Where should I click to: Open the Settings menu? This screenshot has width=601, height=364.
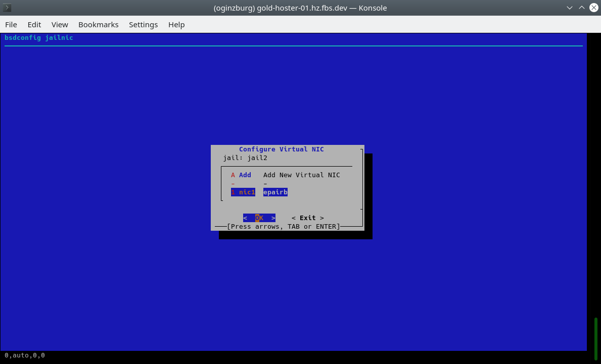pyautogui.click(x=144, y=25)
